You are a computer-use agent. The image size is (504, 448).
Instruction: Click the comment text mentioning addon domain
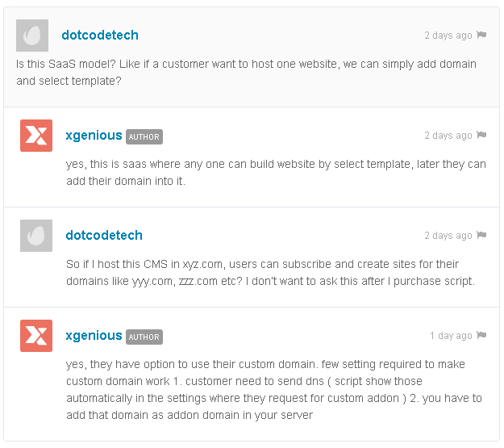tap(274, 389)
